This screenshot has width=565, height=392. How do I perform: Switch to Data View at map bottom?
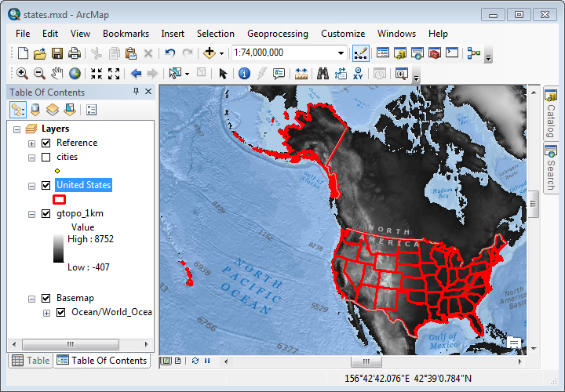166,361
